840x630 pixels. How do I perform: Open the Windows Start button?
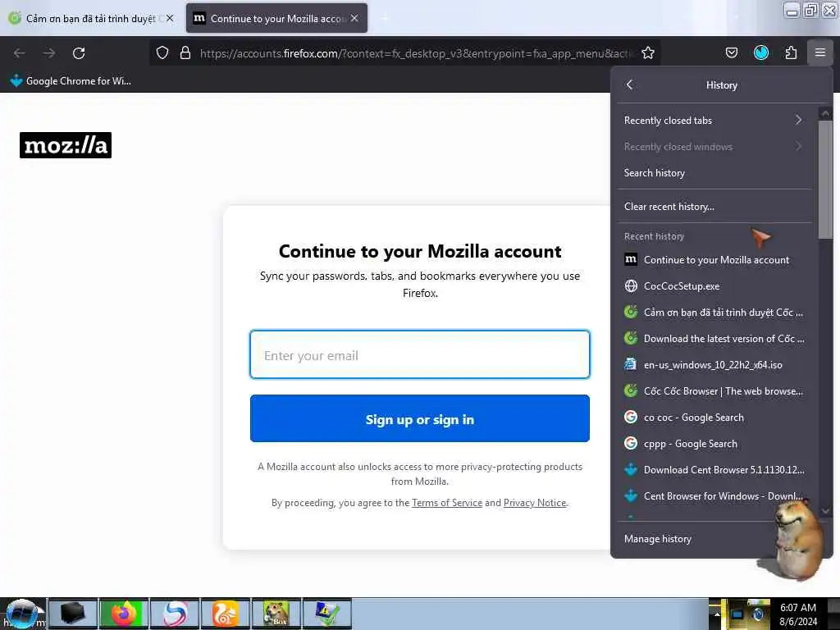[x=21, y=614]
